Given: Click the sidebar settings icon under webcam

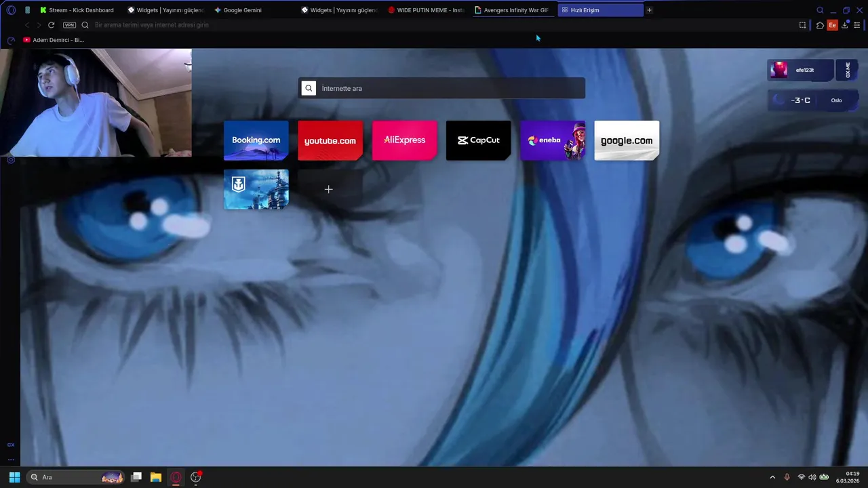Looking at the screenshot, I should pos(11,160).
